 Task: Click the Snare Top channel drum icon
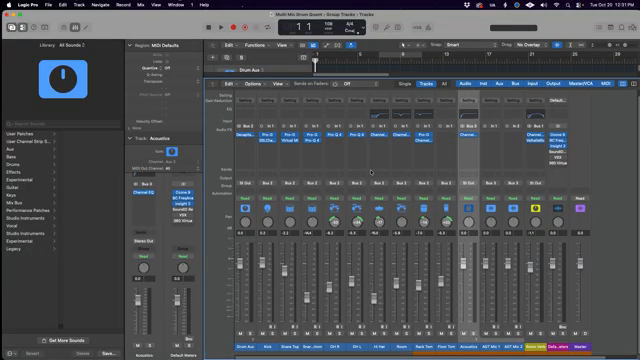click(x=290, y=209)
